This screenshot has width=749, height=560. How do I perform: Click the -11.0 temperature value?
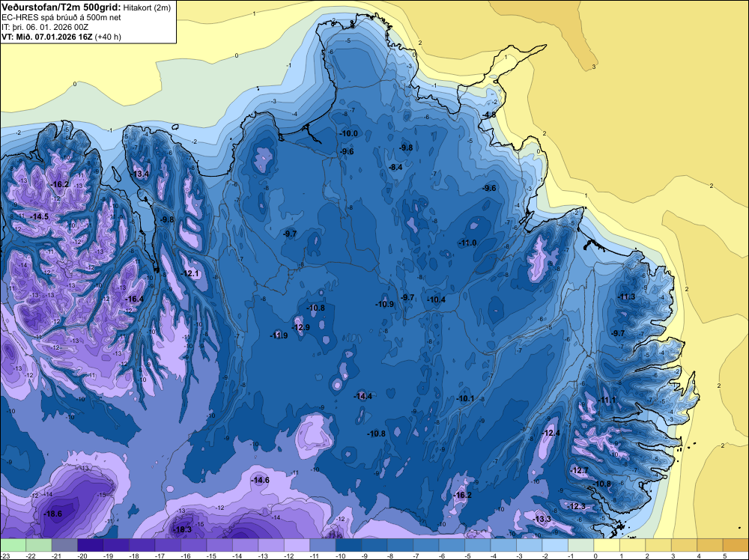[467, 243]
